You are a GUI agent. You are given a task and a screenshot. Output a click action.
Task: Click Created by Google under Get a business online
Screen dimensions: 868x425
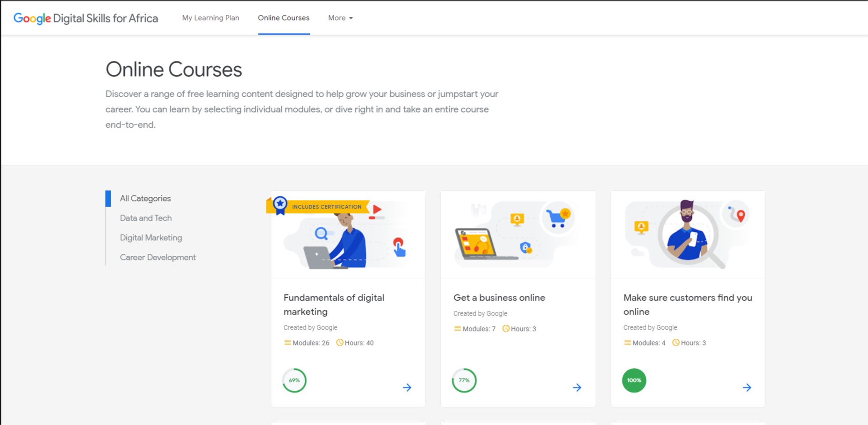pos(480,313)
